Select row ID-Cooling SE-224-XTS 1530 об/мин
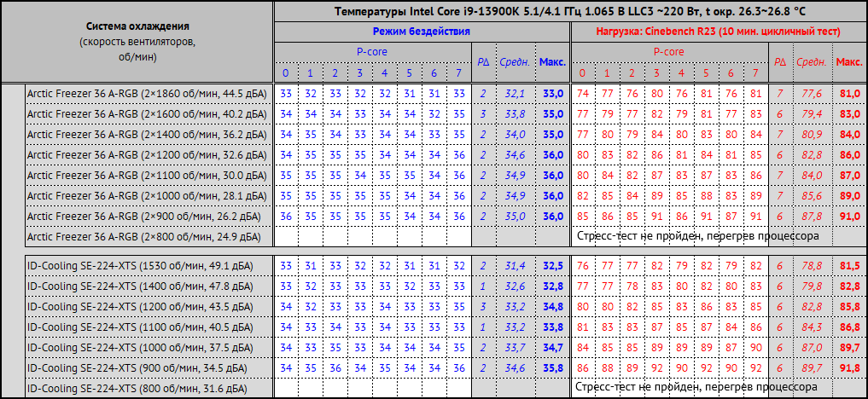868x399 pixels. click(446, 266)
